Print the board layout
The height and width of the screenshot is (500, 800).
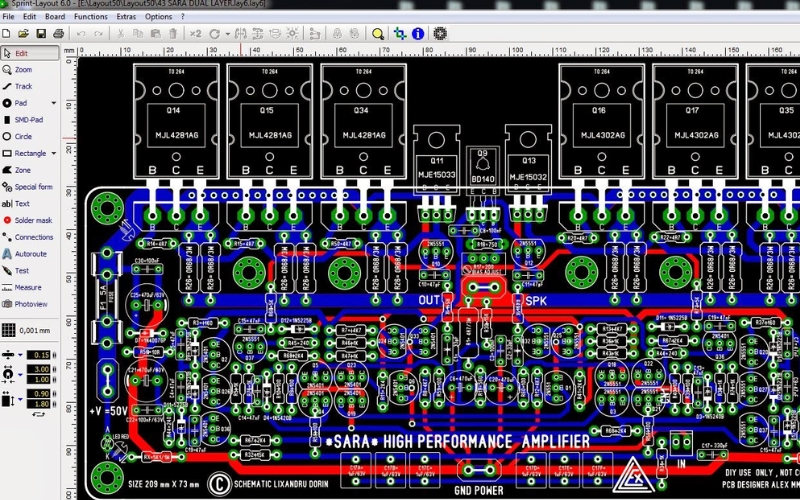coord(59,34)
